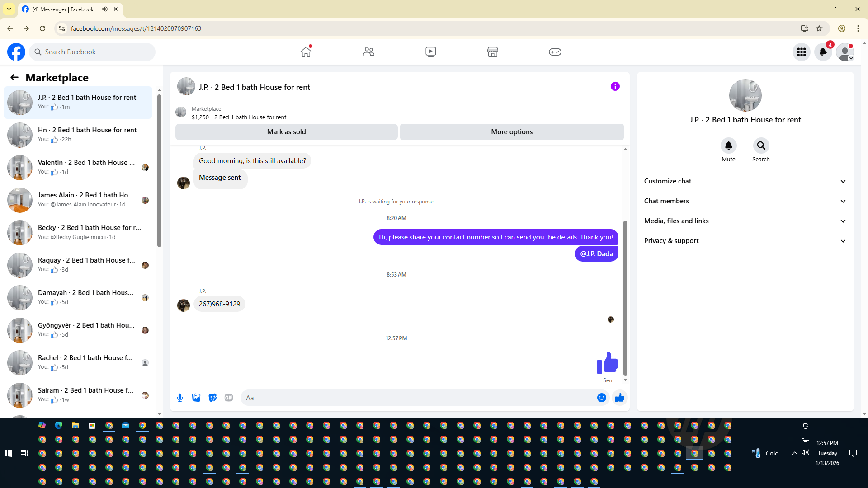Send a thumbs-up like
Viewport: 868px width, 488px height.
tap(620, 398)
